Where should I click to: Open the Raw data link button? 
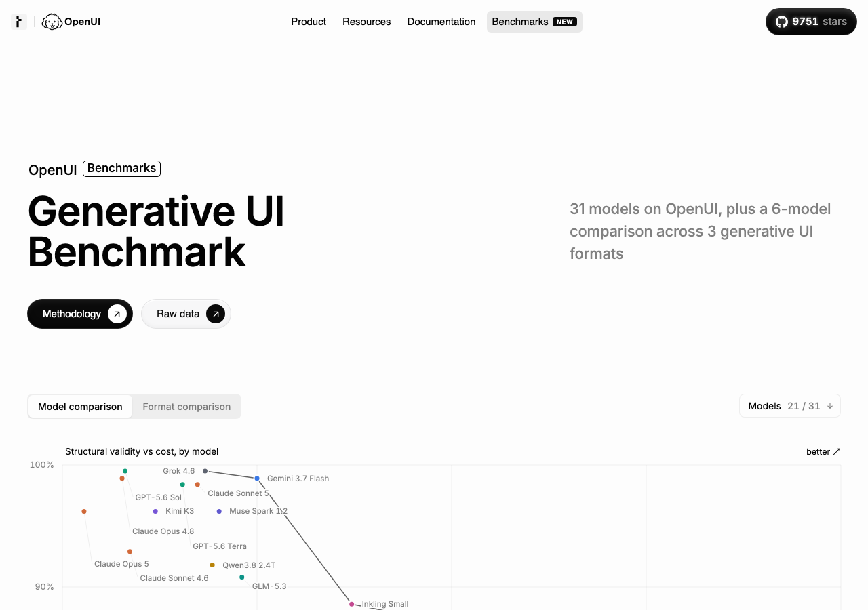[x=186, y=314]
